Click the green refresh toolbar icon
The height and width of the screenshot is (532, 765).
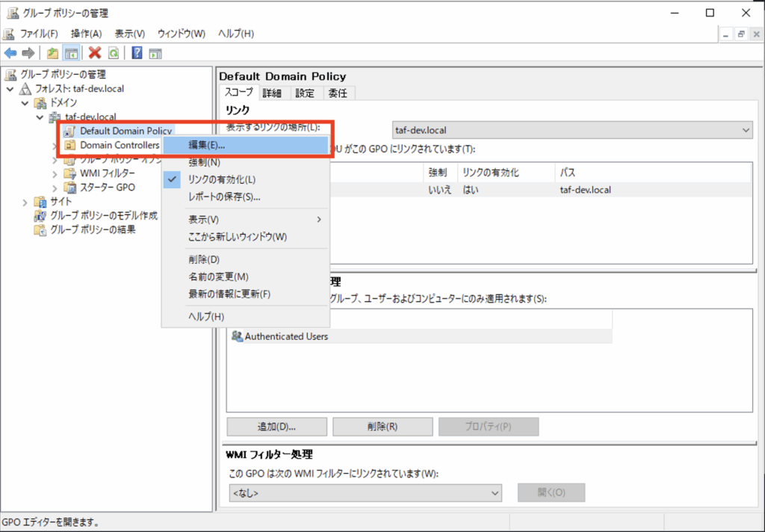coord(113,53)
